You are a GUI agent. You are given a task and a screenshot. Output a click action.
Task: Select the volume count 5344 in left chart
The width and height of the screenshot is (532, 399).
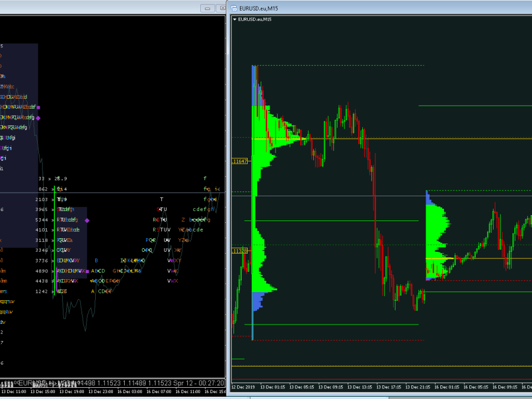(41, 220)
